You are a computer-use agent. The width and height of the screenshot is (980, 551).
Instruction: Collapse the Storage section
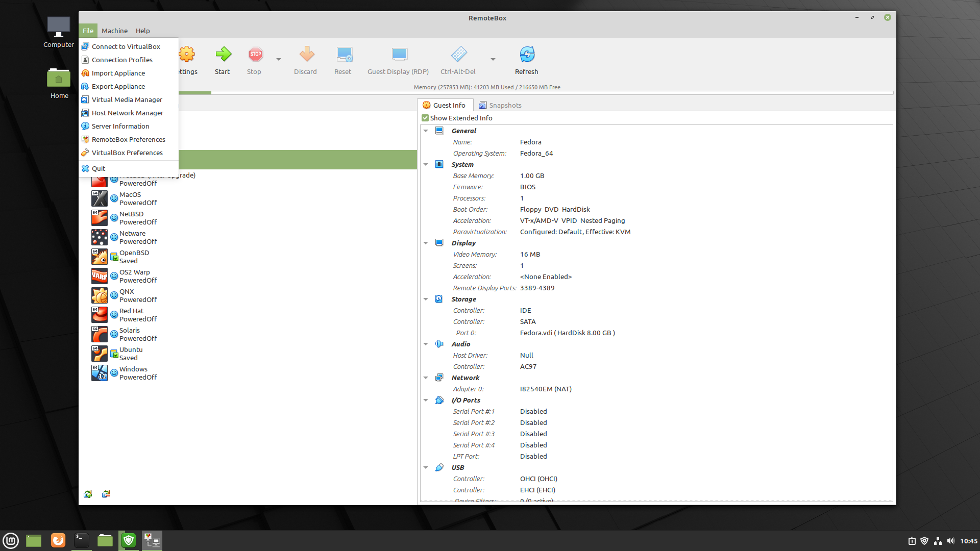(426, 299)
